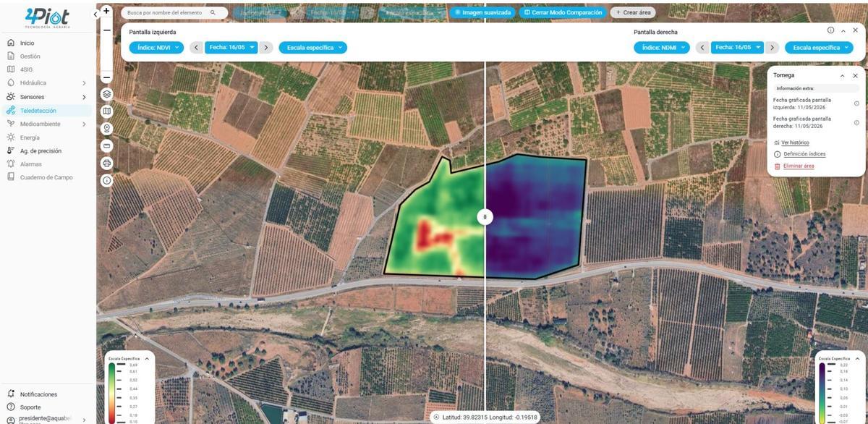
Task: Open the Inicio home page
Action: [x=27, y=43]
